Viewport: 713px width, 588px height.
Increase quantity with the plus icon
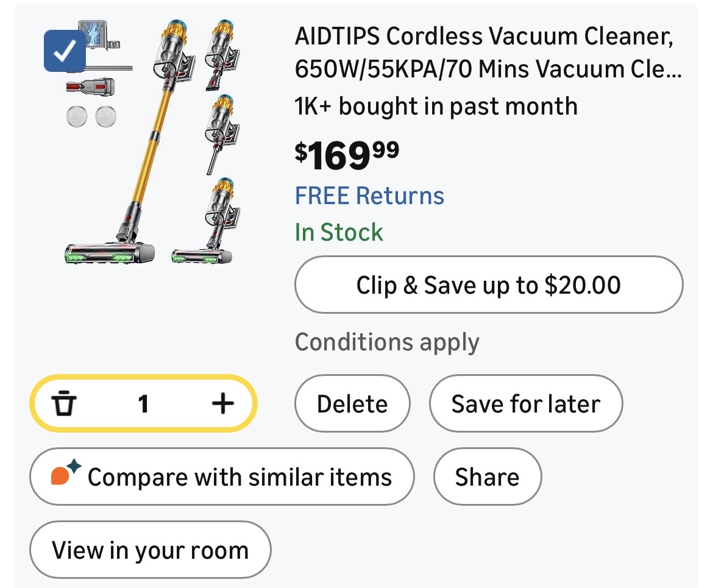tap(222, 403)
